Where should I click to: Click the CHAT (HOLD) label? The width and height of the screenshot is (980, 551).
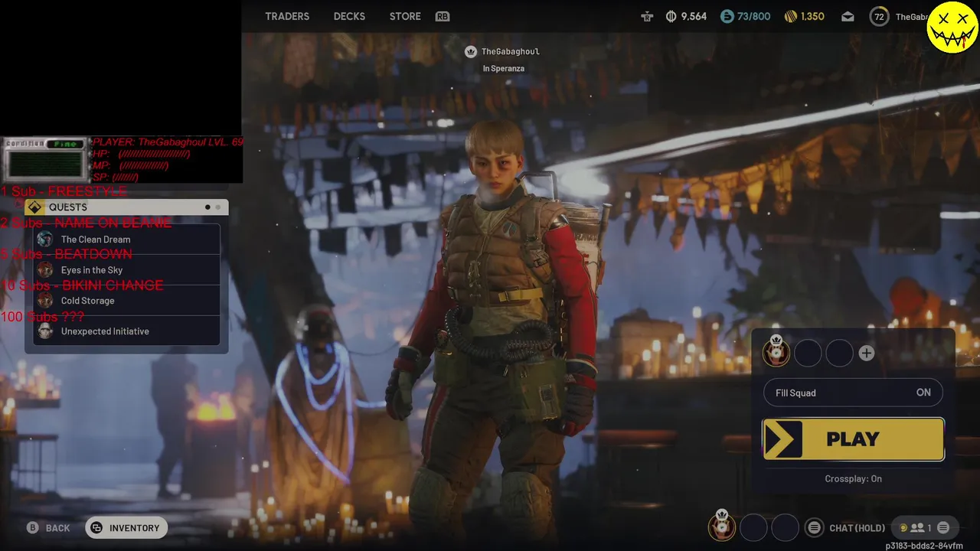pos(857,528)
